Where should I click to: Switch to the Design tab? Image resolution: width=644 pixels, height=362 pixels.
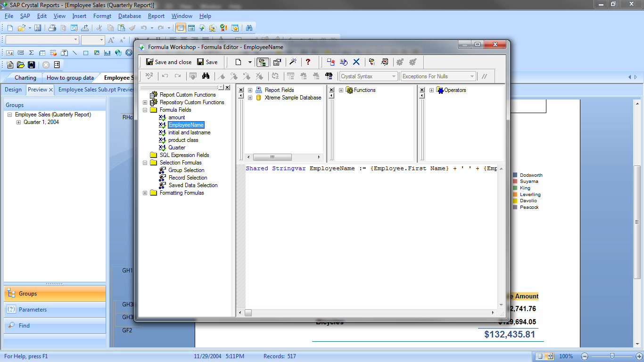pyautogui.click(x=13, y=90)
